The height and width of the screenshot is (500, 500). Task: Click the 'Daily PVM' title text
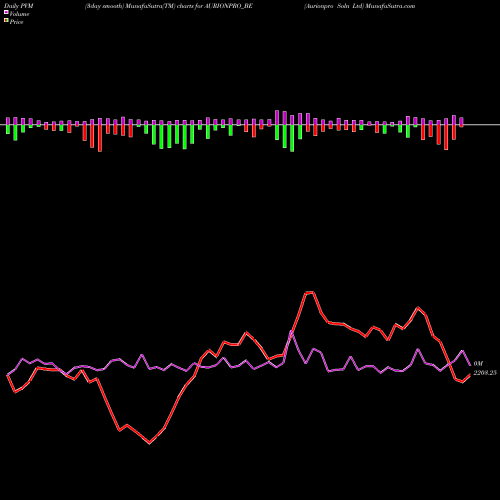(x=19, y=6)
